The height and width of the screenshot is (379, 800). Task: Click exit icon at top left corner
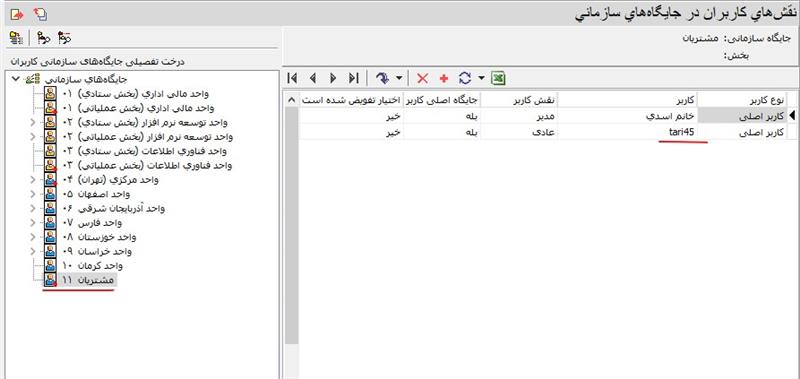pyautogui.click(x=17, y=14)
